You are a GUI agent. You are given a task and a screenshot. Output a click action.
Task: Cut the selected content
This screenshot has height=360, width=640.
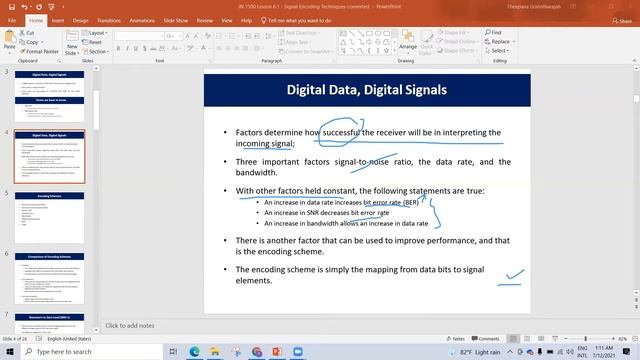click(x=27, y=33)
